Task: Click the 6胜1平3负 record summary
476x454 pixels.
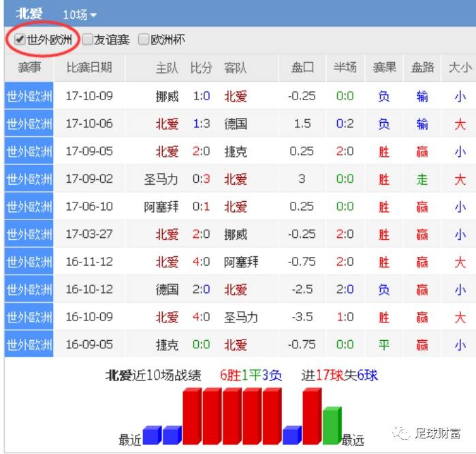Action: (251, 376)
